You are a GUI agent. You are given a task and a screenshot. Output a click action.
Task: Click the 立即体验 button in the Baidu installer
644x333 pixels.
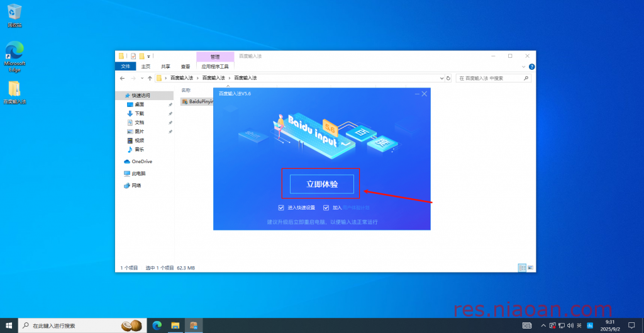[x=321, y=184]
